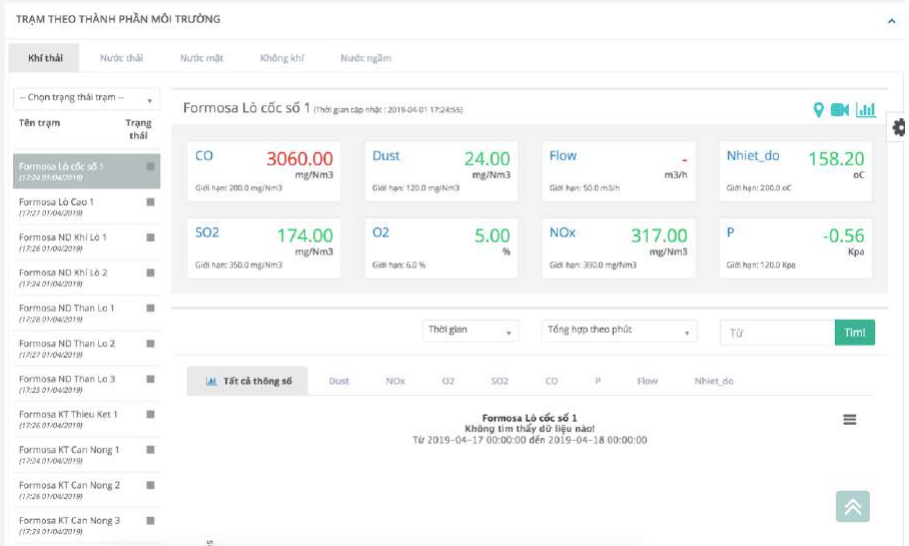This screenshot has width=909, height=546.
Task: Click the P reading card -0.56
Action: pyautogui.click(x=795, y=248)
